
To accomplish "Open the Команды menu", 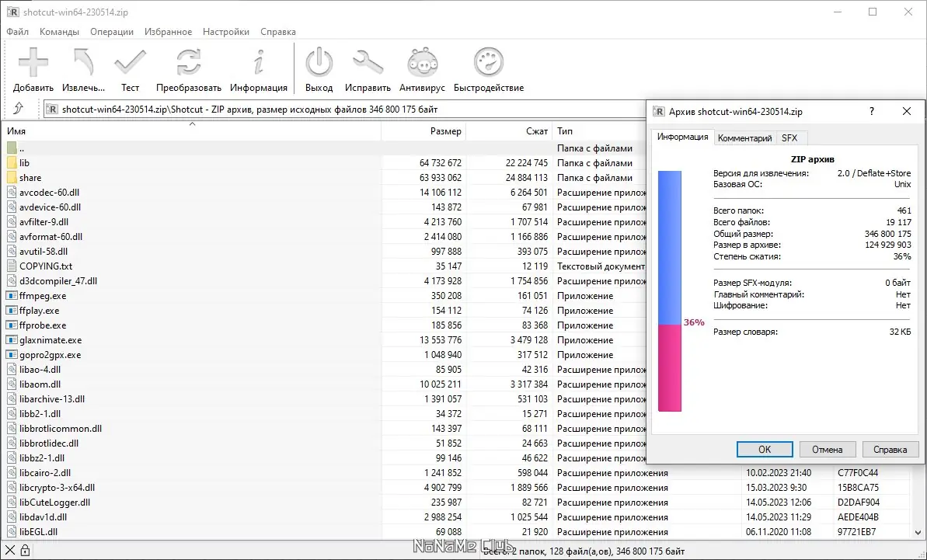I will (x=59, y=32).
